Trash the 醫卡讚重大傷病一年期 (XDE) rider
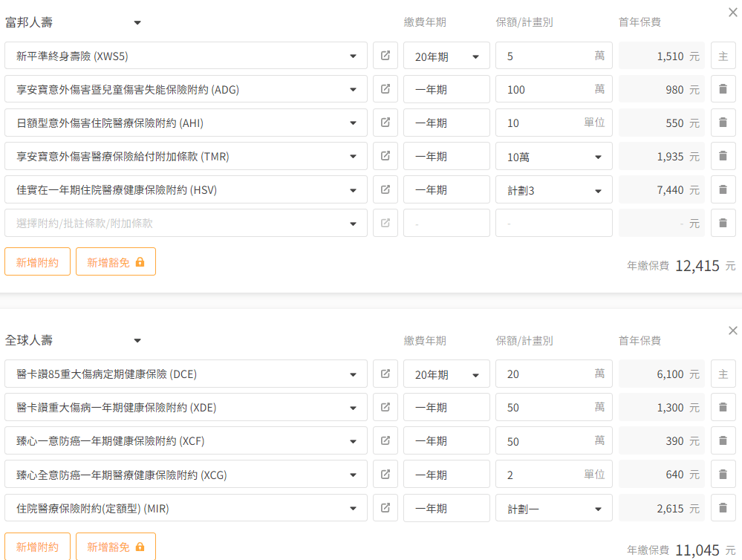742x560 pixels. click(x=723, y=407)
